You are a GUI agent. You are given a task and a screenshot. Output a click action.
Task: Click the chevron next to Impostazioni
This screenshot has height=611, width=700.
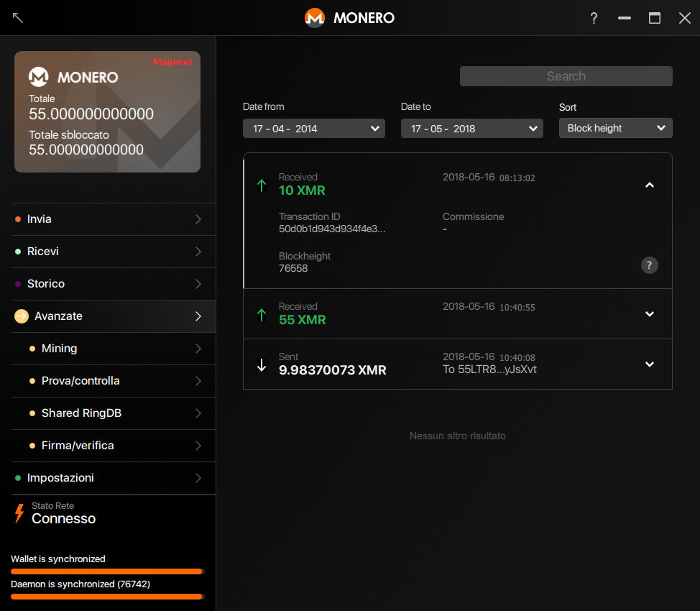(x=198, y=478)
